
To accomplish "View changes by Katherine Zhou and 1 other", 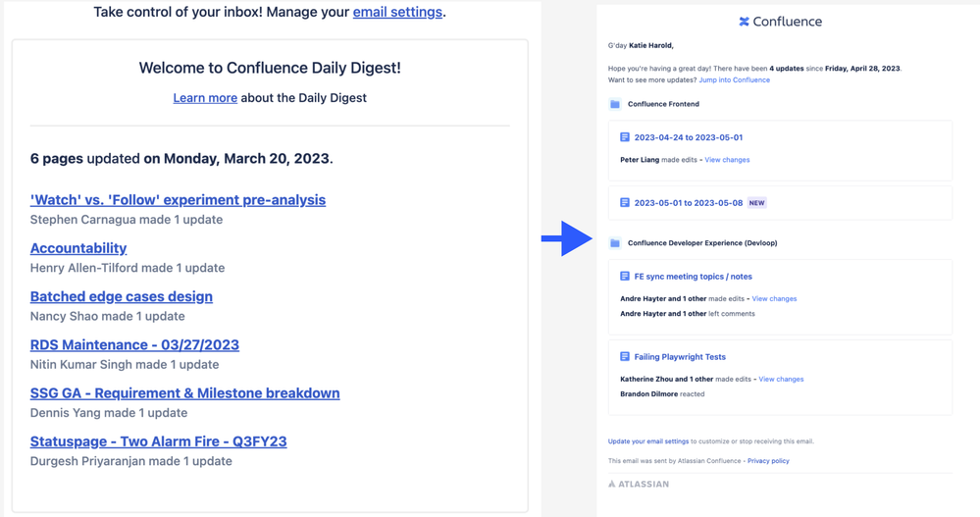I will click(781, 379).
